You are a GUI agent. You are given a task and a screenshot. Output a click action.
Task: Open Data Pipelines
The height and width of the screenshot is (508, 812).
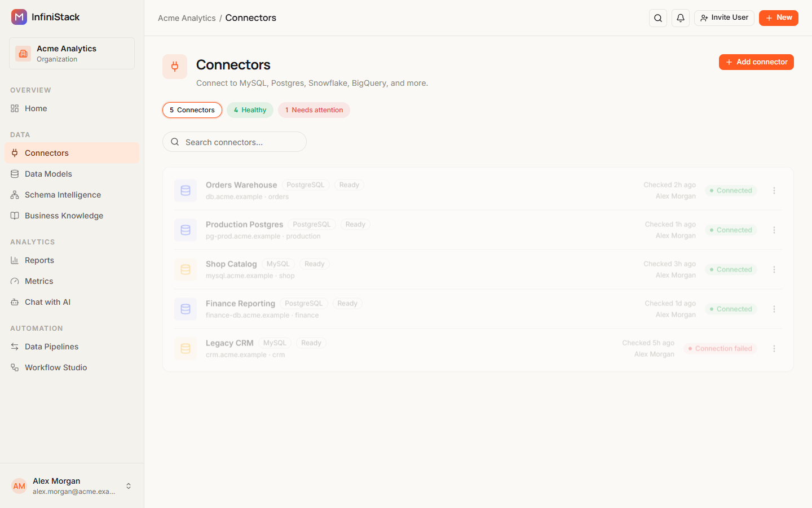pyautogui.click(x=72, y=347)
